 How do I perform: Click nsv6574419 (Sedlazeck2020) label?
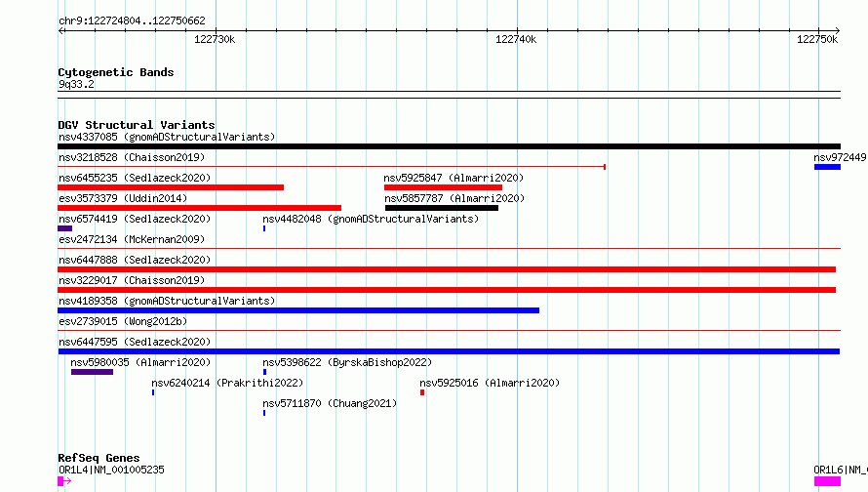tap(135, 219)
